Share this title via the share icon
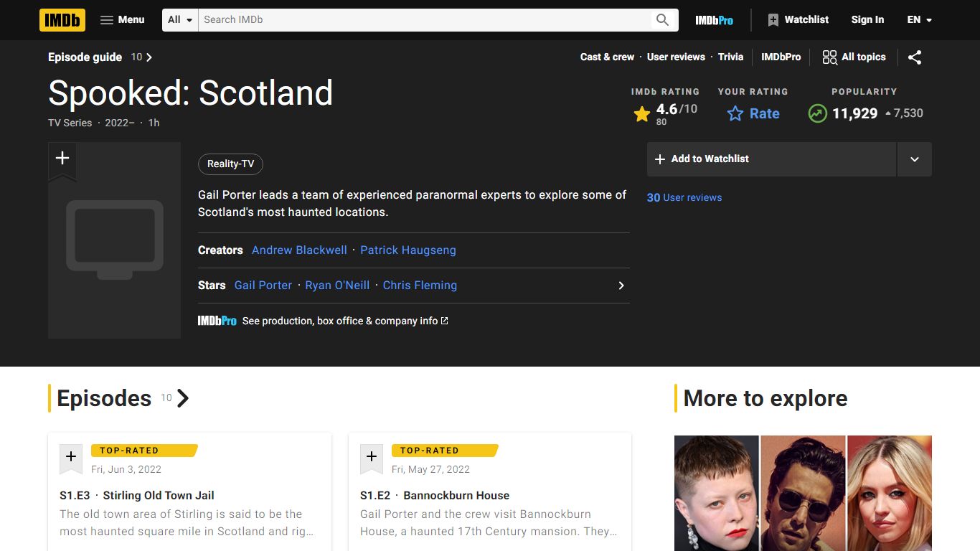The image size is (980, 551). click(915, 57)
